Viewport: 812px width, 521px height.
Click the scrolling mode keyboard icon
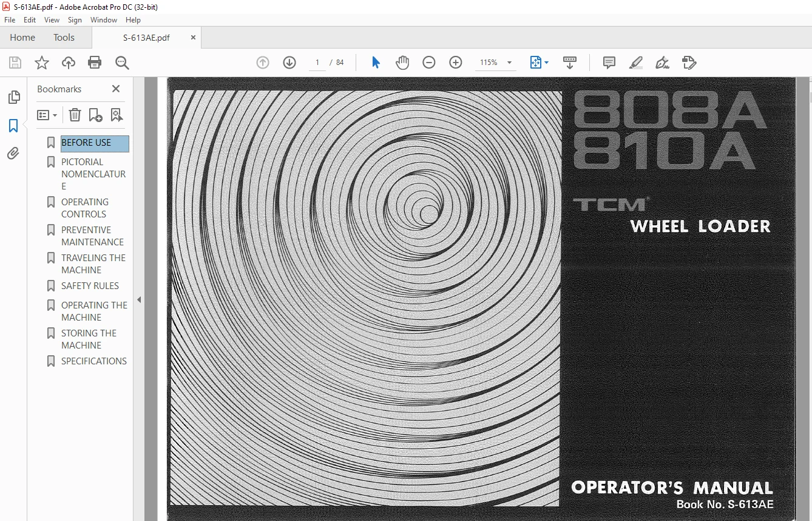click(570, 63)
